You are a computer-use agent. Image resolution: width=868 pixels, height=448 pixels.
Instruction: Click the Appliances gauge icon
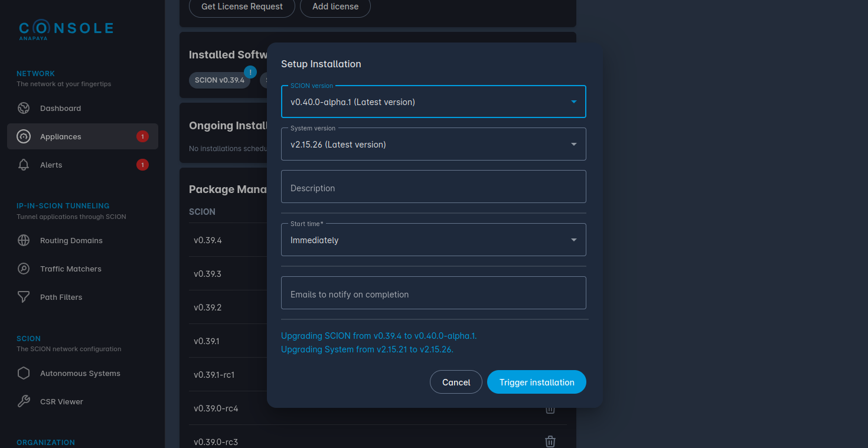(x=24, y=136)
